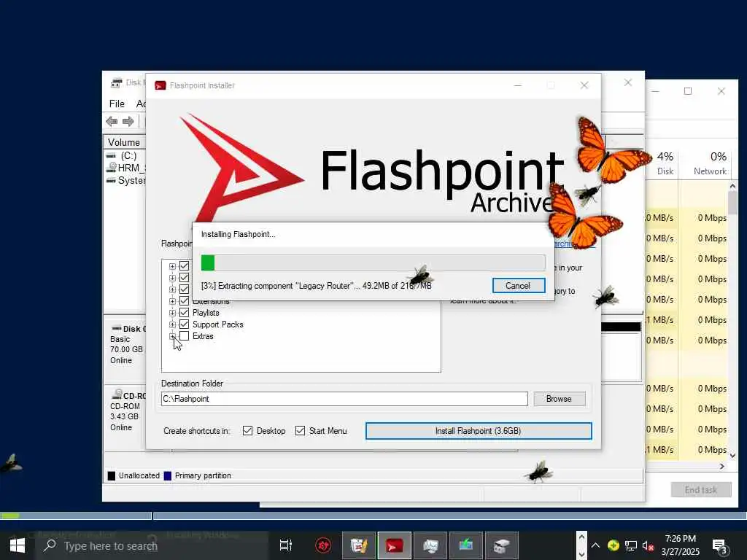
Task: Open the Windows Start menu
Action: (18, 545)
